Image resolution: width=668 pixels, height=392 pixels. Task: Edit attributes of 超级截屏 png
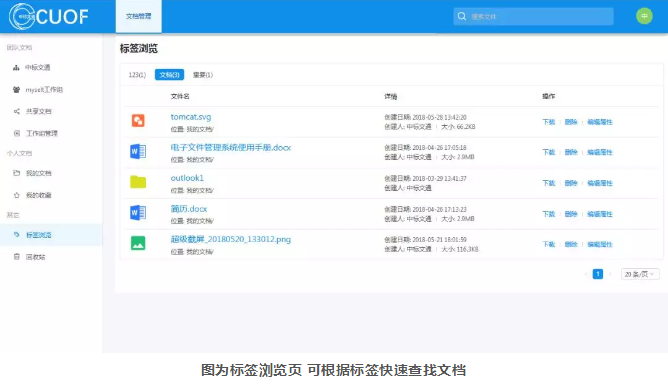600,244
